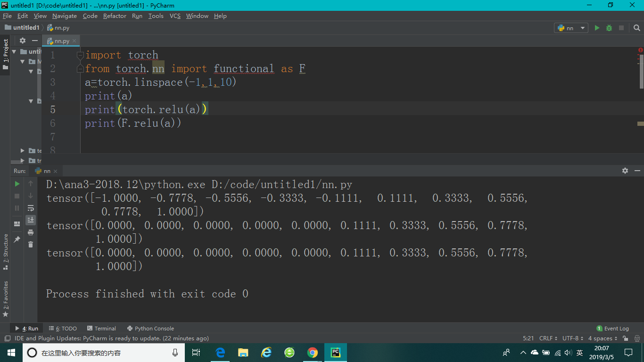Screen dimensions: 644x362
Task: Click the up the stack trace arrow
Action: click(x=31, y=183)
